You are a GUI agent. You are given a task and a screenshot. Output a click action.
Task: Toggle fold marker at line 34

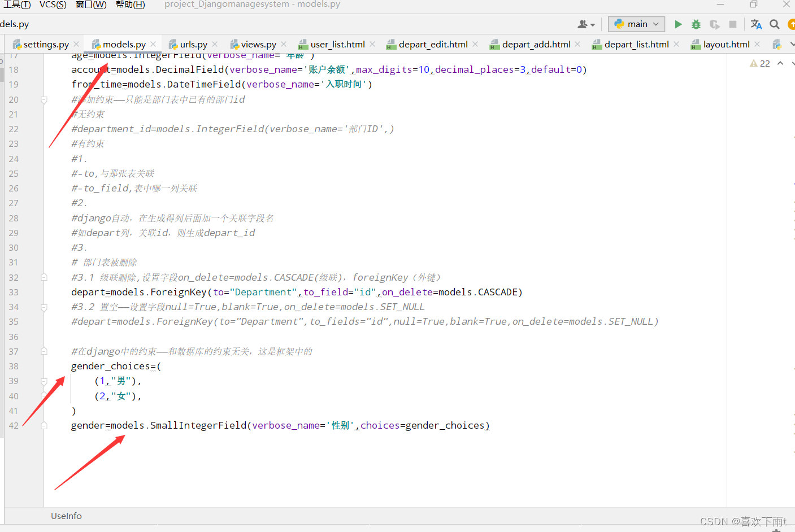[44, 307]
